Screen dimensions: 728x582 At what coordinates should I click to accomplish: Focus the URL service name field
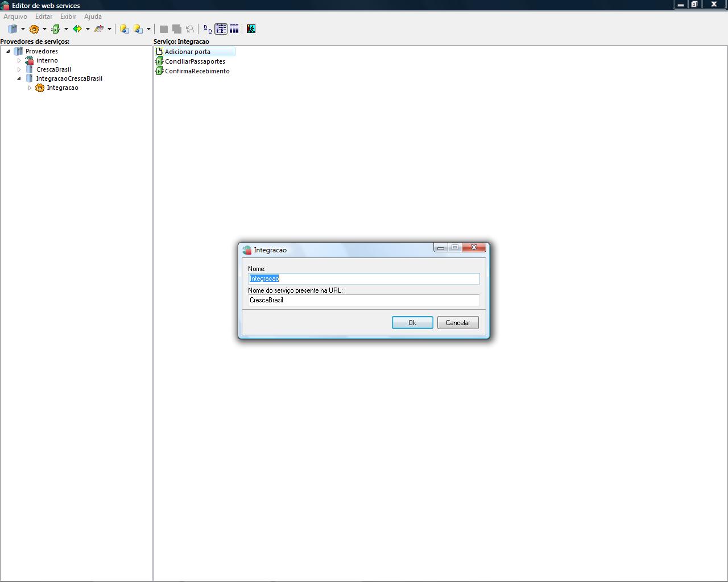tap(364, 300)
